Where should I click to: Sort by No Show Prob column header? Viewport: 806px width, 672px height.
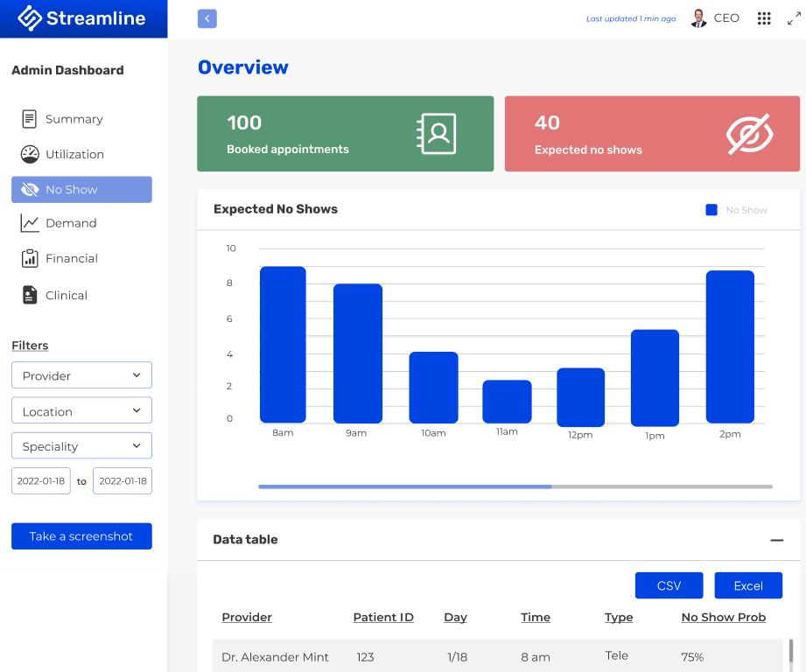point(724,617)
